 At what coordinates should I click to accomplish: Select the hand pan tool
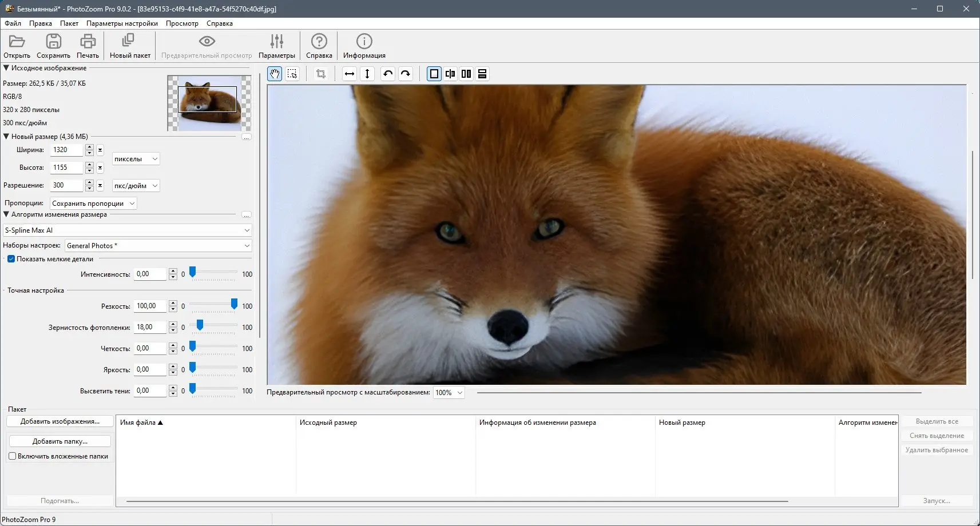[x=275, y=74]
